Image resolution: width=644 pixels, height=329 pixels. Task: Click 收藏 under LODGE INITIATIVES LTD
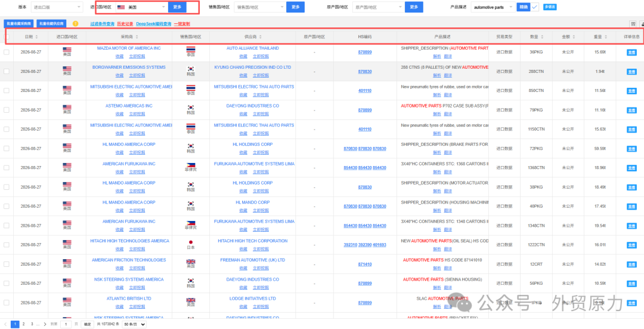[243, 307]
